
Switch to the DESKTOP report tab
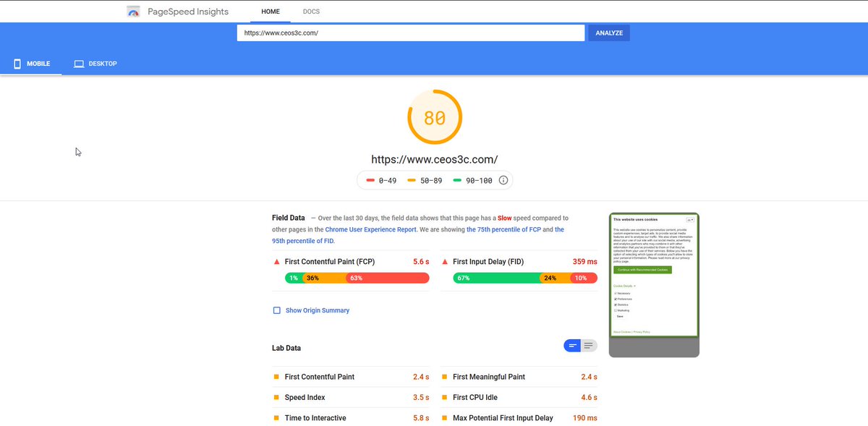(95, 64)
